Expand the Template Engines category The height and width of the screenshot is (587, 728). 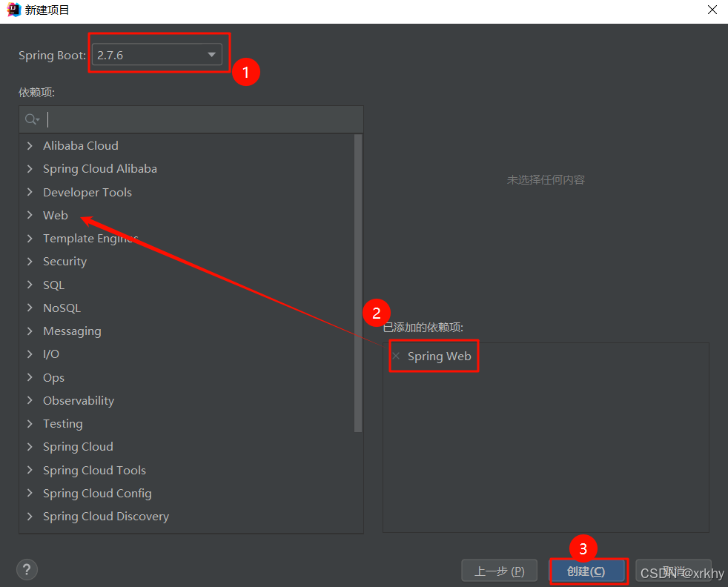coord(30,239)
